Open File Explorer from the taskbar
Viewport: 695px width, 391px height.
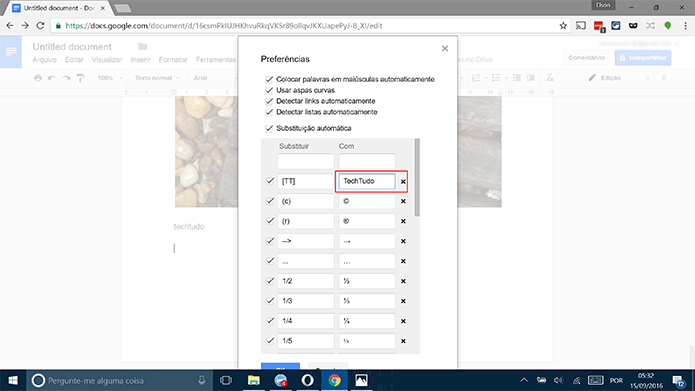coord(254,380)
